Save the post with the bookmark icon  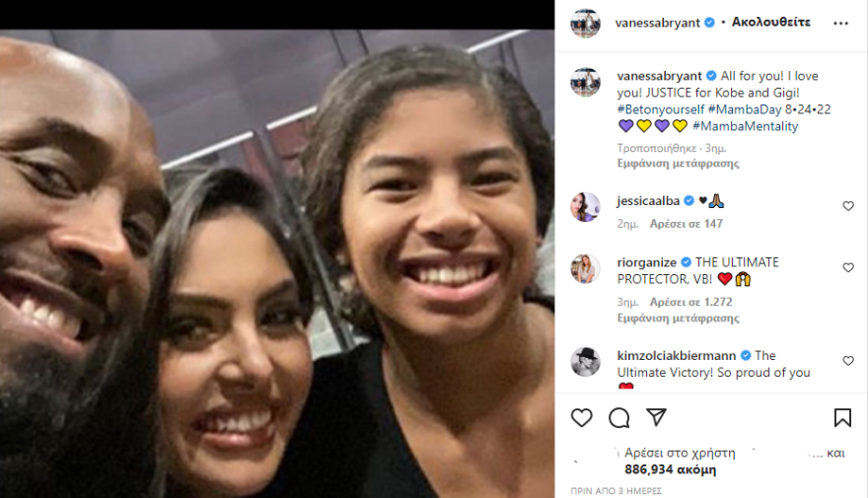click(842, 418)
